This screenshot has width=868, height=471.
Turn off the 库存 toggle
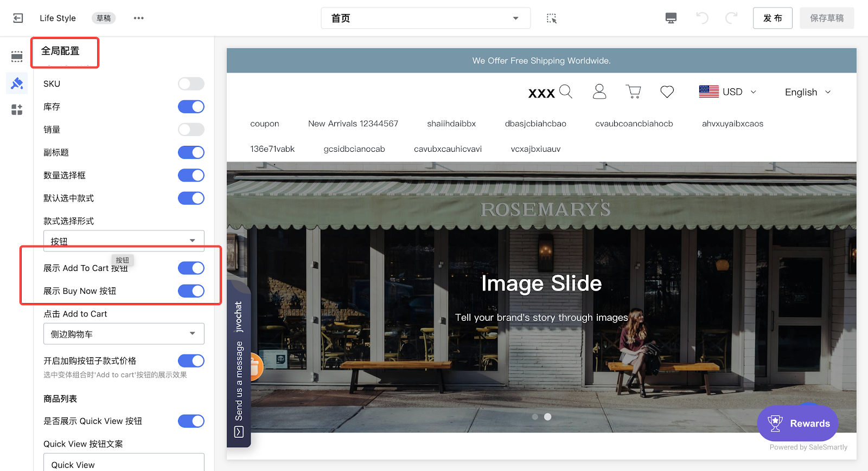click(x=191, y=107)
